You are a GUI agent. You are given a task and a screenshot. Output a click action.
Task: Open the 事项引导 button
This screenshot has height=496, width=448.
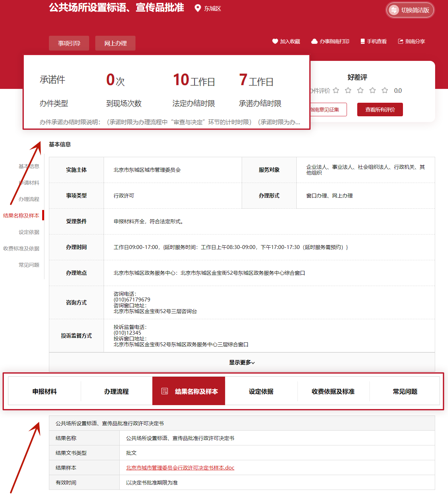pyautogui.click(x=69, y=43)
